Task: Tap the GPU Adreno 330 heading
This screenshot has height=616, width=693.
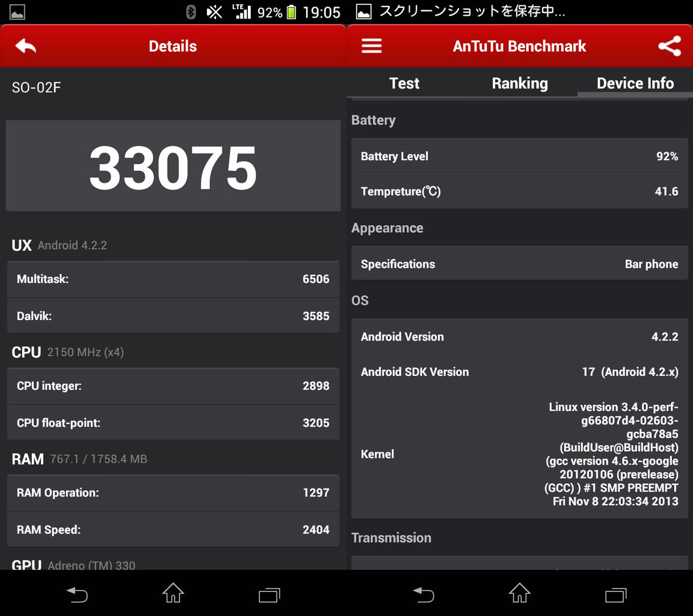Action: click(x=73, y=565)
